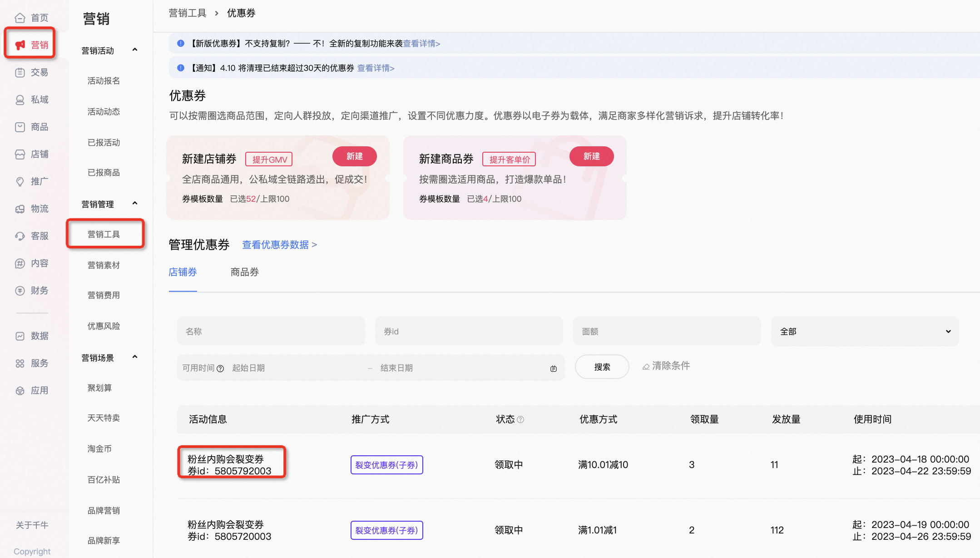The width and height of the screenshot is (980, 558).
Task: Click the coupon entry 券id: 5805720003
Action: pyautogui.click(x=230, y=530)
